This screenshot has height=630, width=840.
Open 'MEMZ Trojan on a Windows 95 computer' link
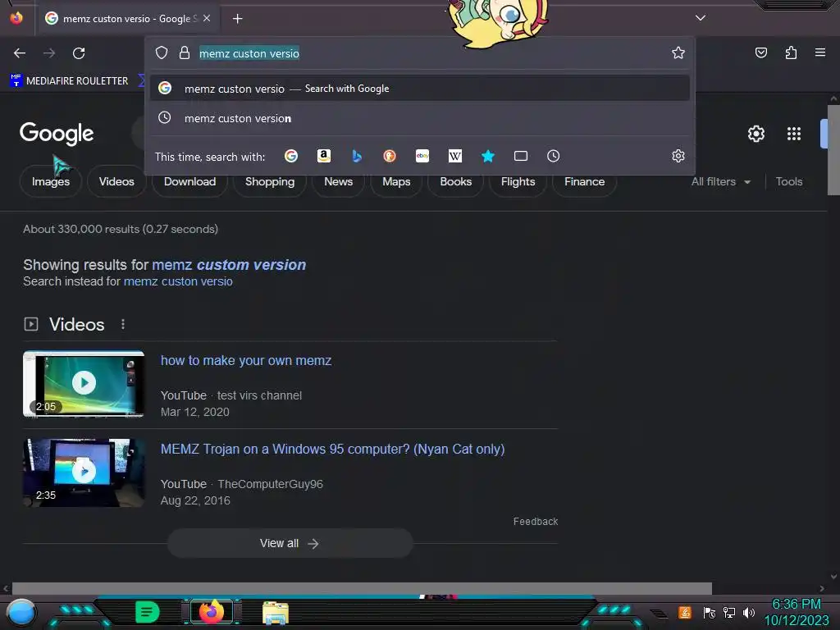point(333,449)
